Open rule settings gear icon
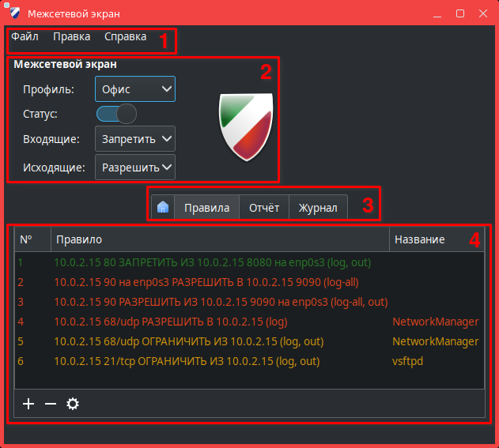This screenshot has height=448, width=499. pyautogui.click(x=73, y=404)
